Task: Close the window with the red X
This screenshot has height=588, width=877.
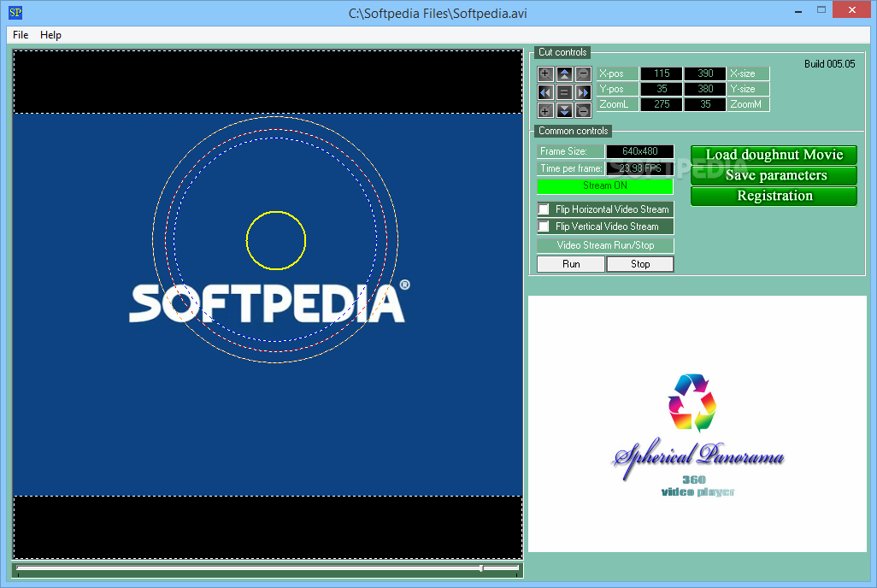Action: click(852, 9)
